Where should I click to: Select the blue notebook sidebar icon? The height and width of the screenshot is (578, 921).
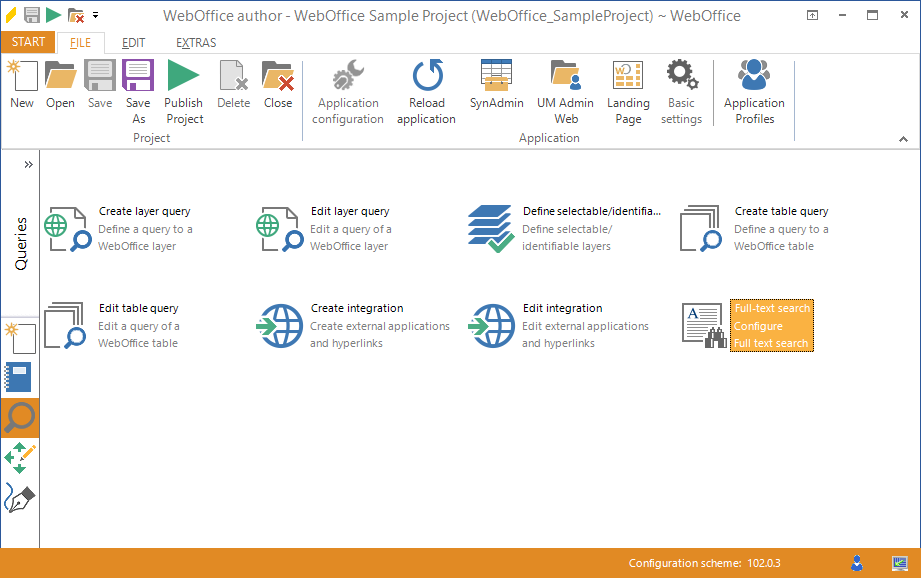tap(19, 377)
